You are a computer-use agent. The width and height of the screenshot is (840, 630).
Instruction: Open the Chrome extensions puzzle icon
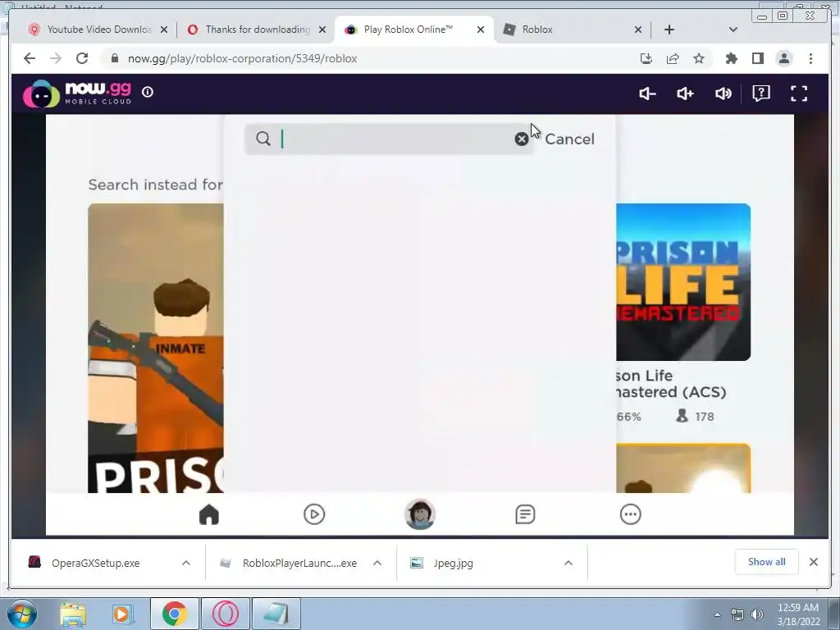(x=731, y=58)
